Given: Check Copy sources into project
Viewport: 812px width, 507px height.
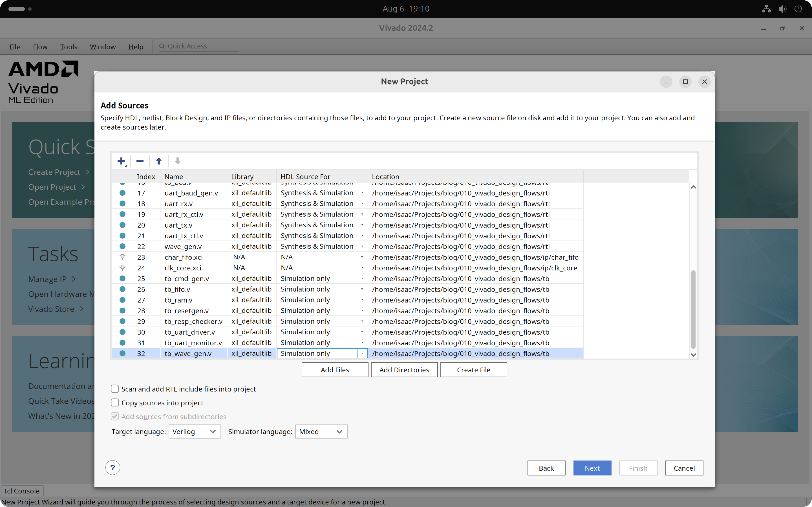Looking at the screenshot, I should (x=115, y=403).
